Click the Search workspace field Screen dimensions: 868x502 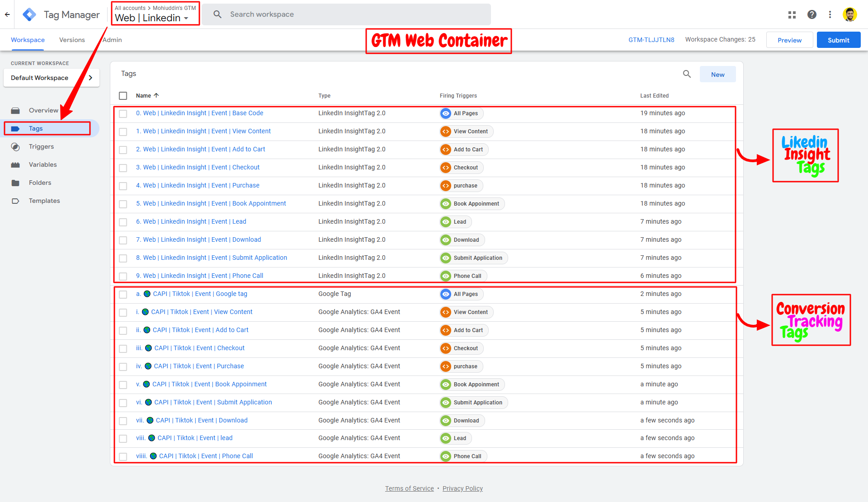pos(346,14)
